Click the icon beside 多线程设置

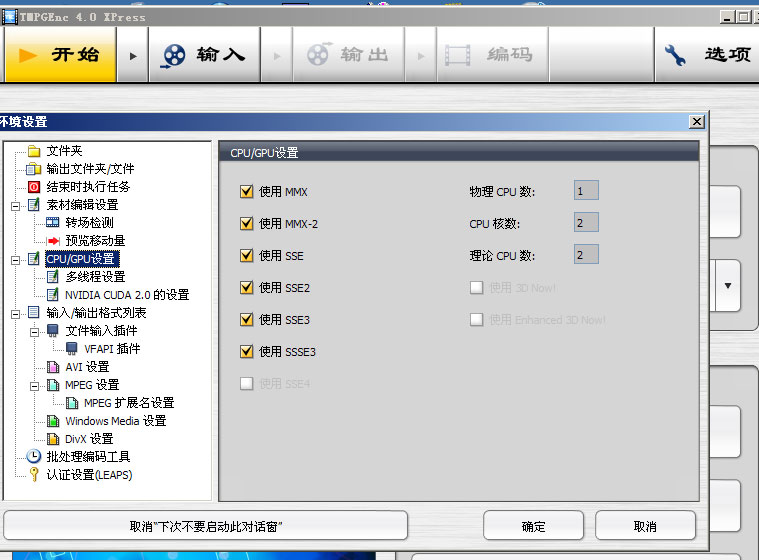pyautogui.click(x=53, y=277)
